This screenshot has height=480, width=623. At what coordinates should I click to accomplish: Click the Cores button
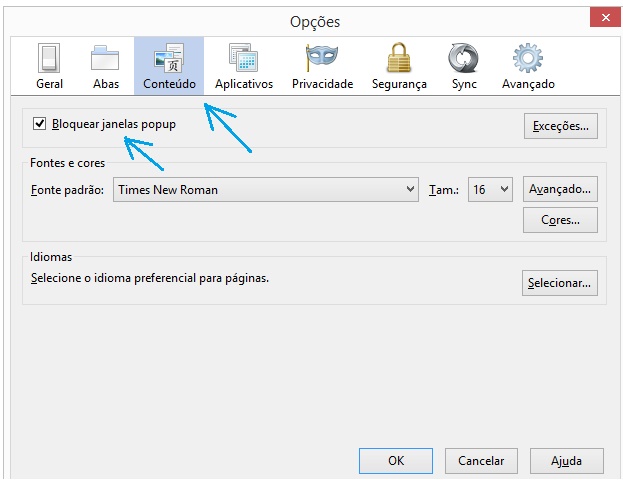coord(560,220)
